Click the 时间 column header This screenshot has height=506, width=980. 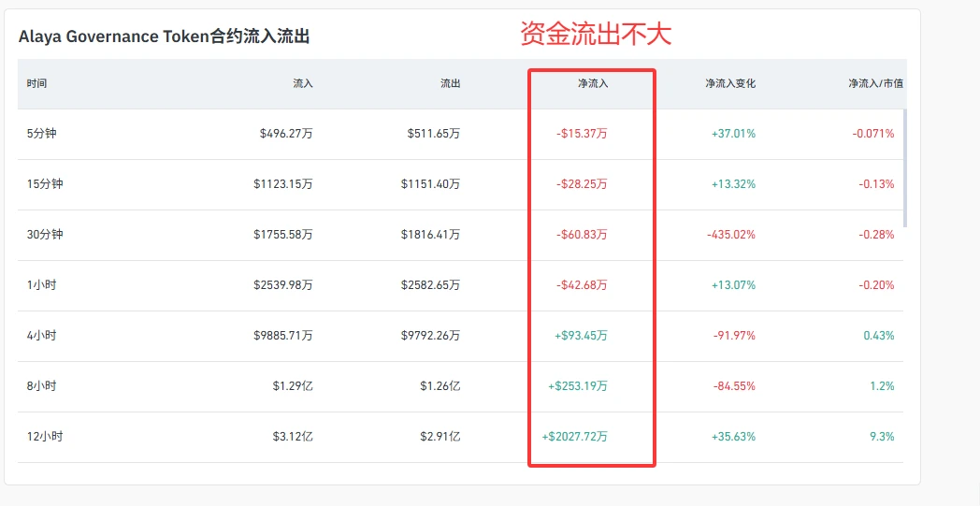point(36,83)
